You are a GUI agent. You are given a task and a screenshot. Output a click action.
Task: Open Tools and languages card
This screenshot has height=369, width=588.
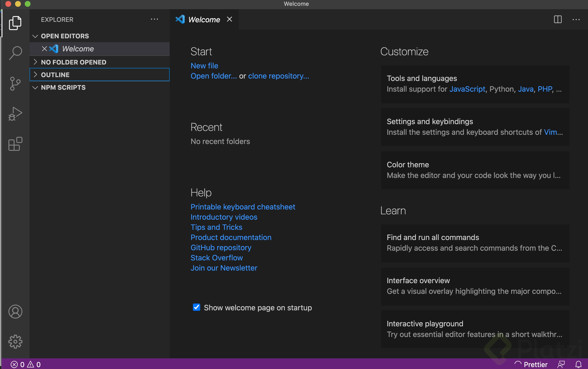[x=475, y=84]
